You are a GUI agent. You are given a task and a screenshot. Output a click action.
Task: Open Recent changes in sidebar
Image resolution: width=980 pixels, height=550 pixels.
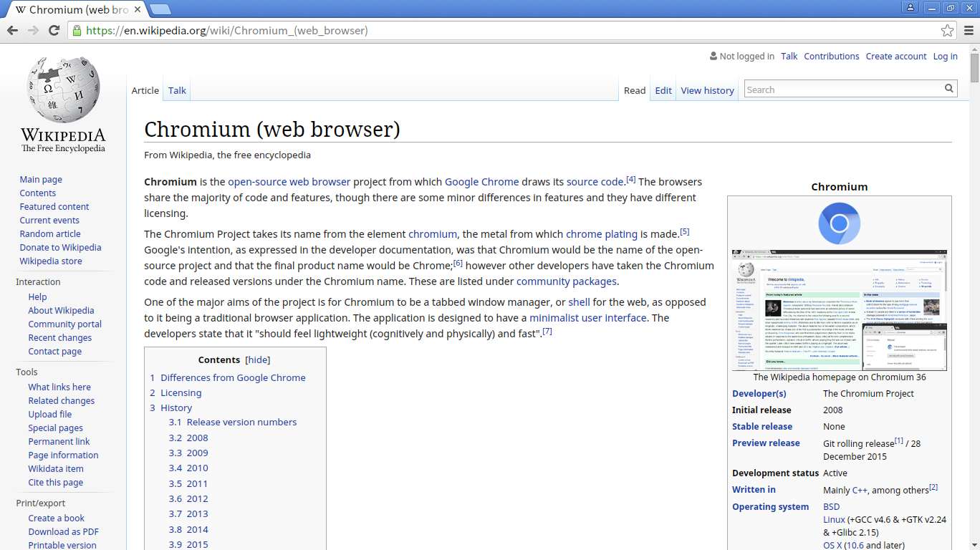(60, 338)
